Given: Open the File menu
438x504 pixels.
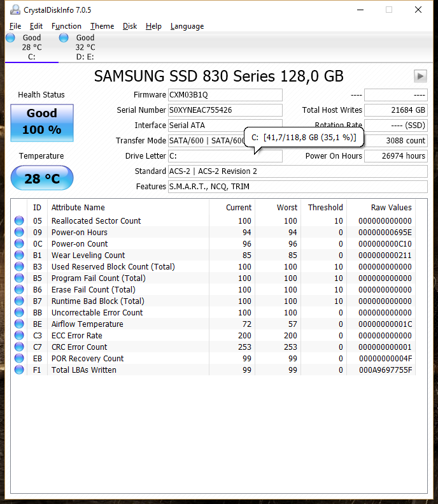Looking at the screenshot, I should coord(15,26).
